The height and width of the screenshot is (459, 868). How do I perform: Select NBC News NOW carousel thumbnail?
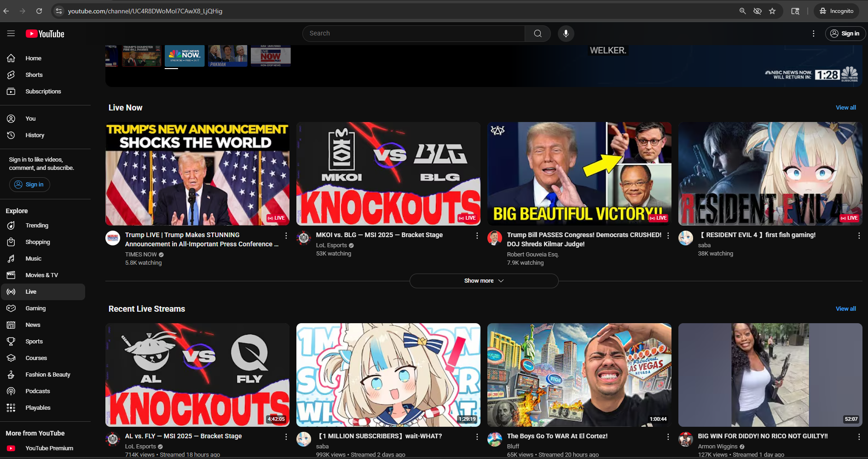point(185,56)
